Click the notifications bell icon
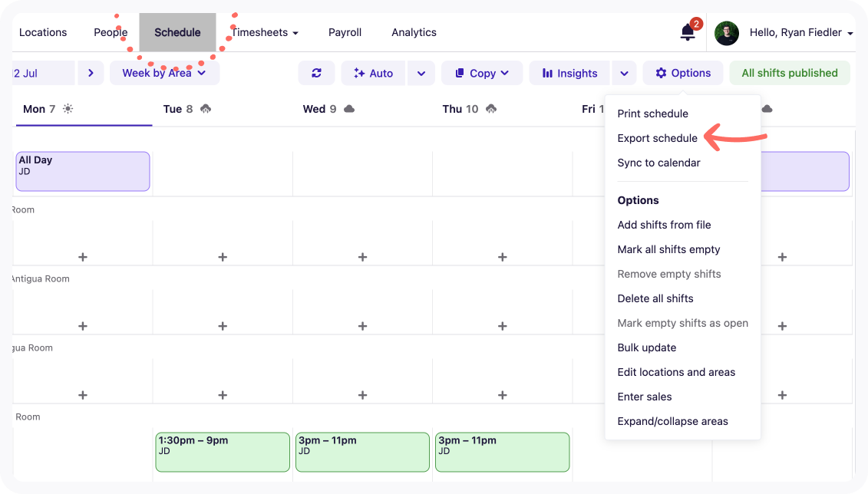868x494 pixels. click(688, 32)
